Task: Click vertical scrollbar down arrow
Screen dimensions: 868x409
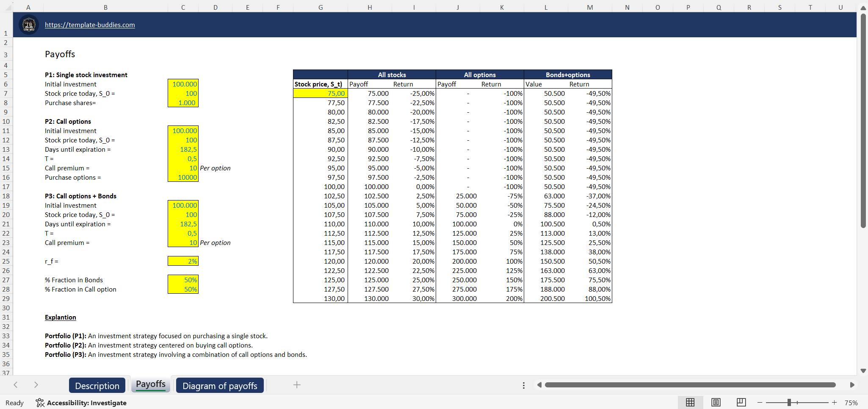Action: [x=863, y=371]
